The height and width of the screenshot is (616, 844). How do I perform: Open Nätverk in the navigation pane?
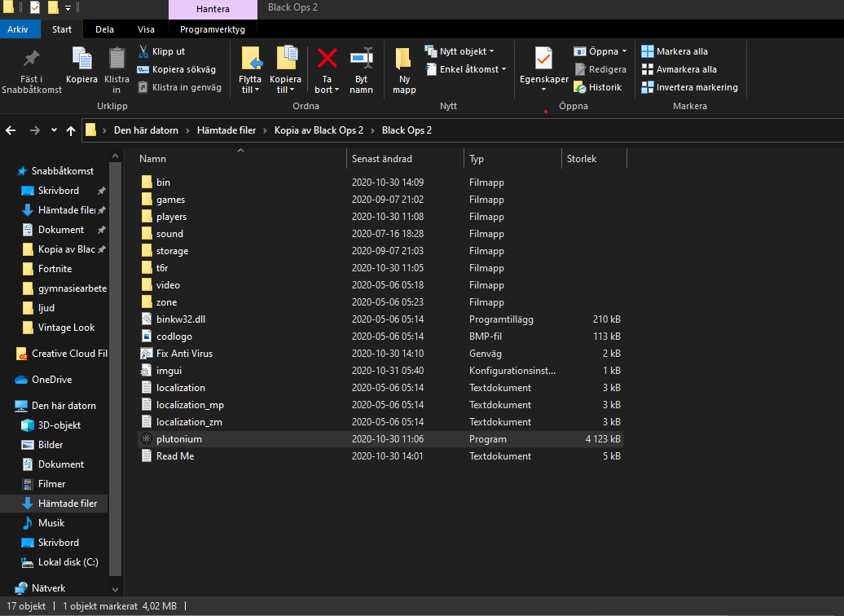click(x=41, y=588)
